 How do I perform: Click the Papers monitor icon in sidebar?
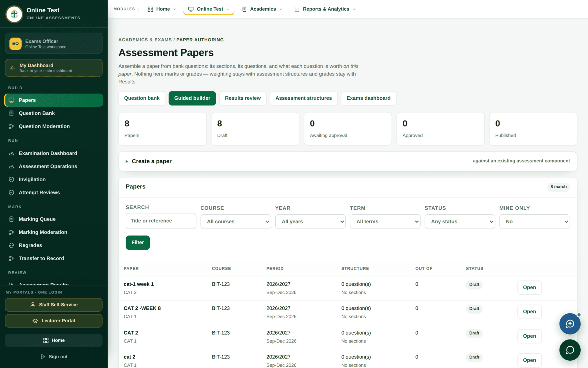(12, 100)
